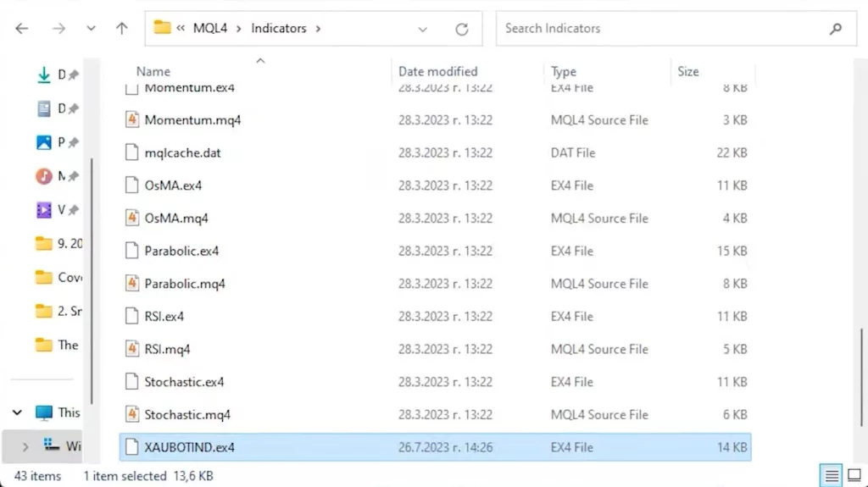The image size is (868, 487).
Task: Refresh the Indicators folder view
Action: click(x=462, y=29)
